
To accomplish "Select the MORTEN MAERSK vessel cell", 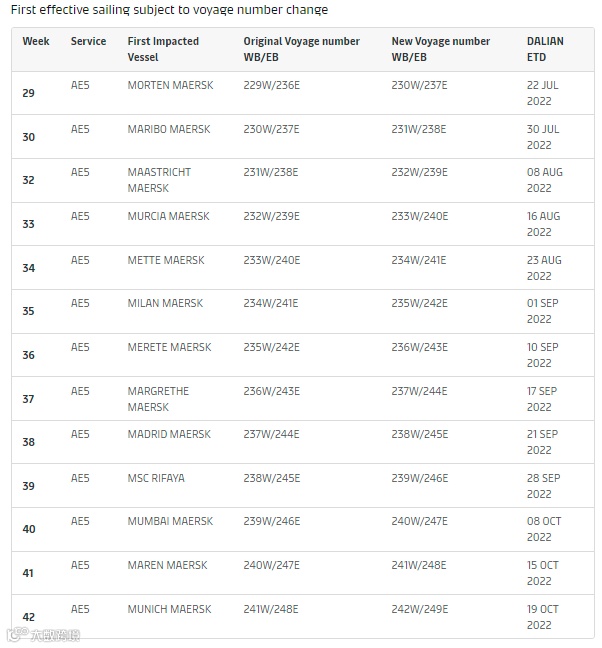I will (x=169, y=85).
